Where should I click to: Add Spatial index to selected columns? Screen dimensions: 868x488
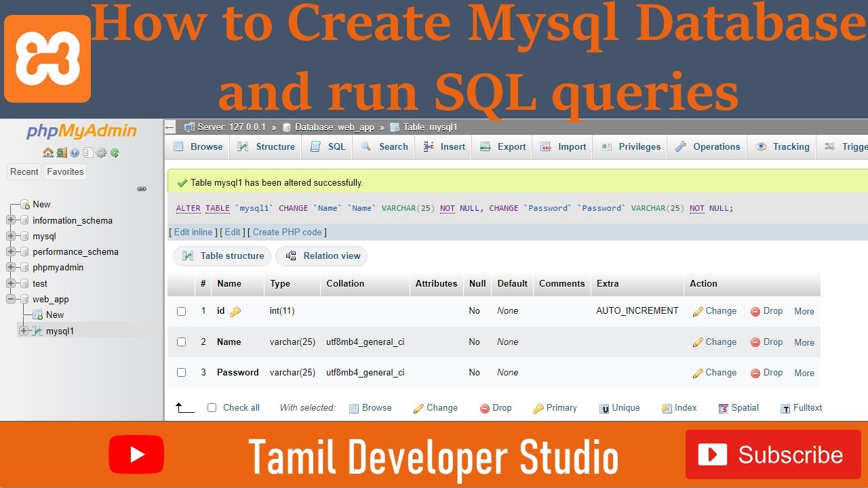[x=738, y=408]
